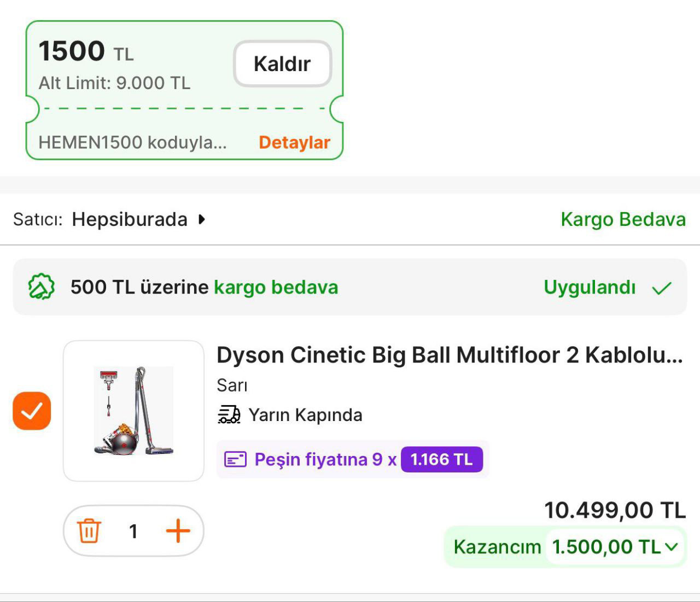
Task: Remove coupon with the Kaldır button
Action: (282, 64)
